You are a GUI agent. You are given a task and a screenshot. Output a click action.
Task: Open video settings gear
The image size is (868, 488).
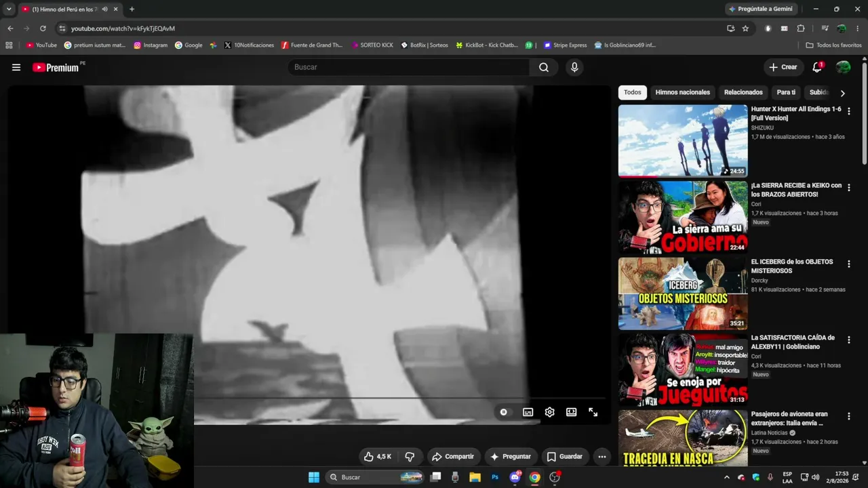pos(549,412)
